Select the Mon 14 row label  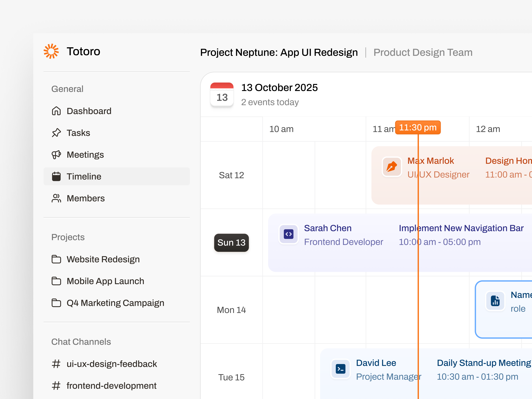231,310
